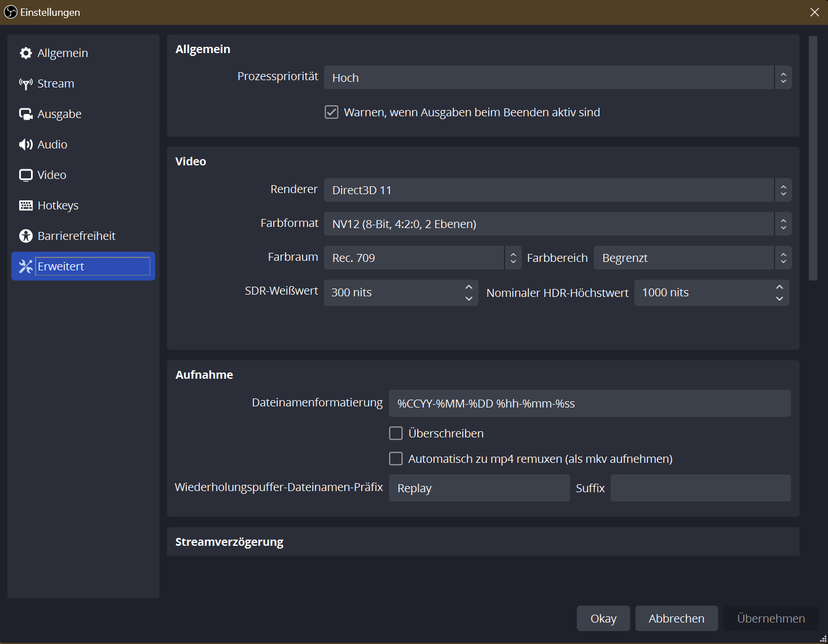
Task: Enable the Überschreiben checkbox
Action: (x=396, y=433)
